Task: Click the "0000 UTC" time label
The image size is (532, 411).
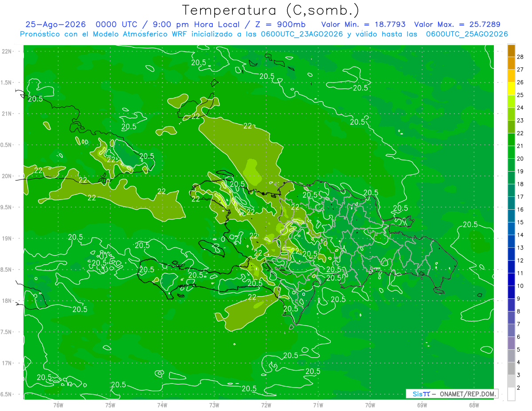Action: coord(117,24)
